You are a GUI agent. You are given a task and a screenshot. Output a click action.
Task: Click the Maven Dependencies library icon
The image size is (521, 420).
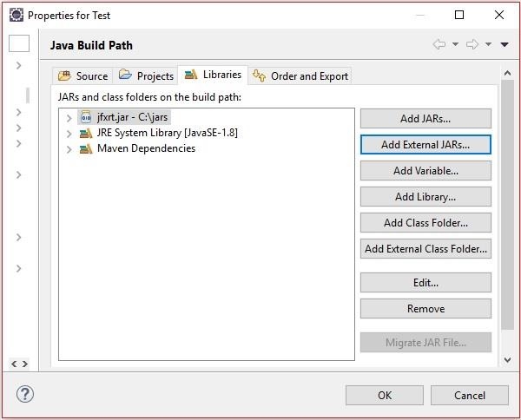coord(85,148)
